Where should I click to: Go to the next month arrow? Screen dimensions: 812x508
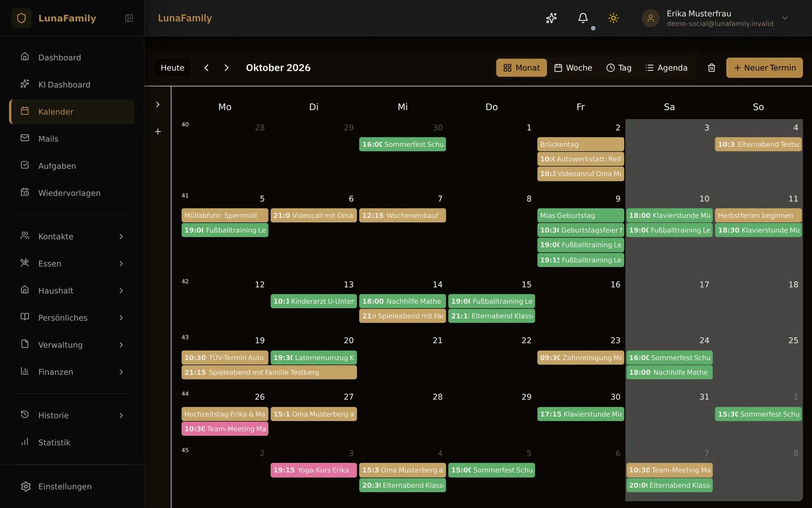pos(226,68)
